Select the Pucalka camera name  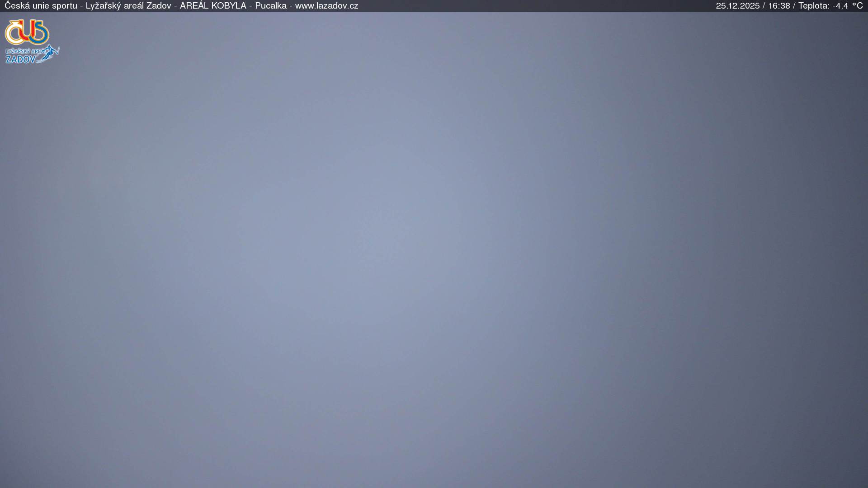(x=270, y=6)
